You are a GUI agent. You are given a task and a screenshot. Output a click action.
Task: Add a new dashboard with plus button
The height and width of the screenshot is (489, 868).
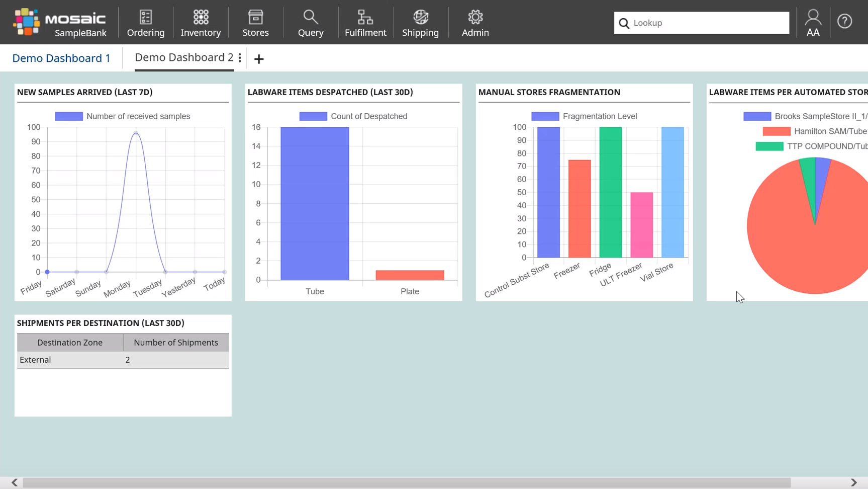[x=259, y=59]
